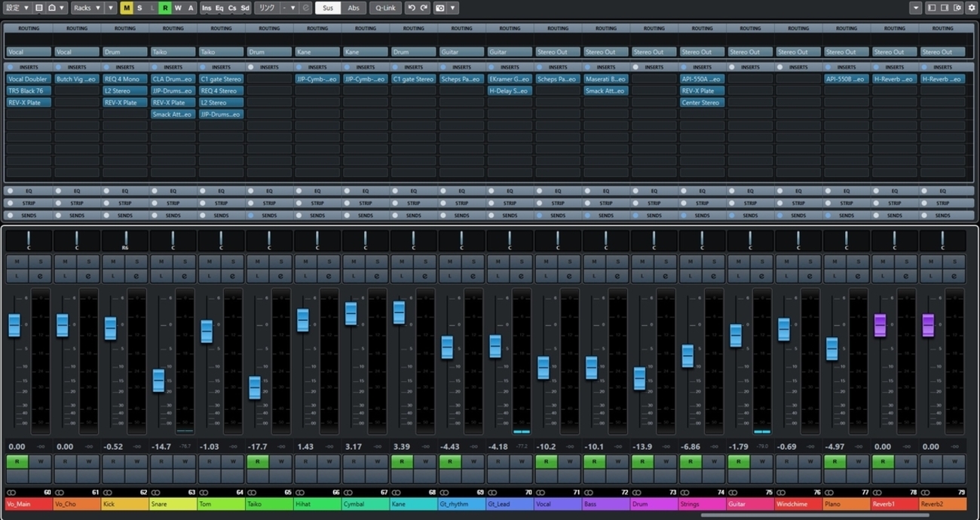The width and height of the screenshot is (980, 520).
Task: Select the Sus link mode tab
Action: pyautogui.click(x=327, y=8)
